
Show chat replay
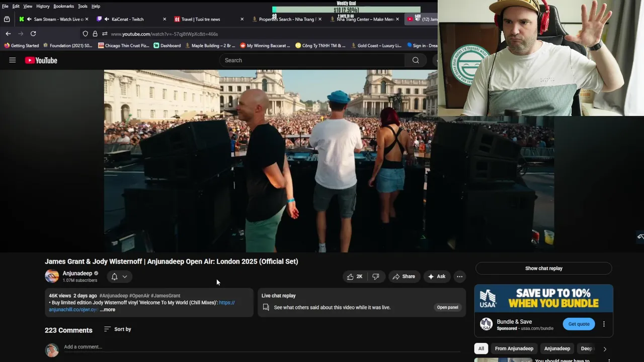[x=544, y=268]
